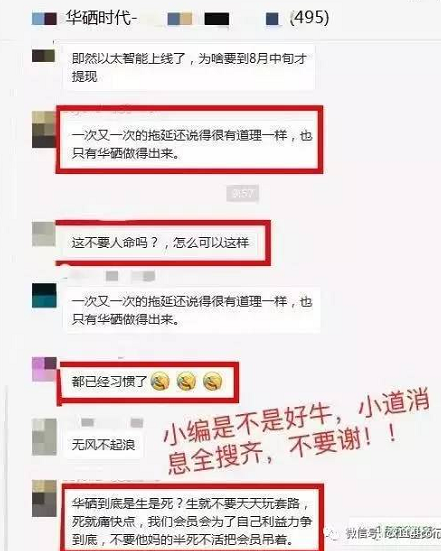Click the first laughing emoji after 都已经习惯了

click(x=160, y=382)
